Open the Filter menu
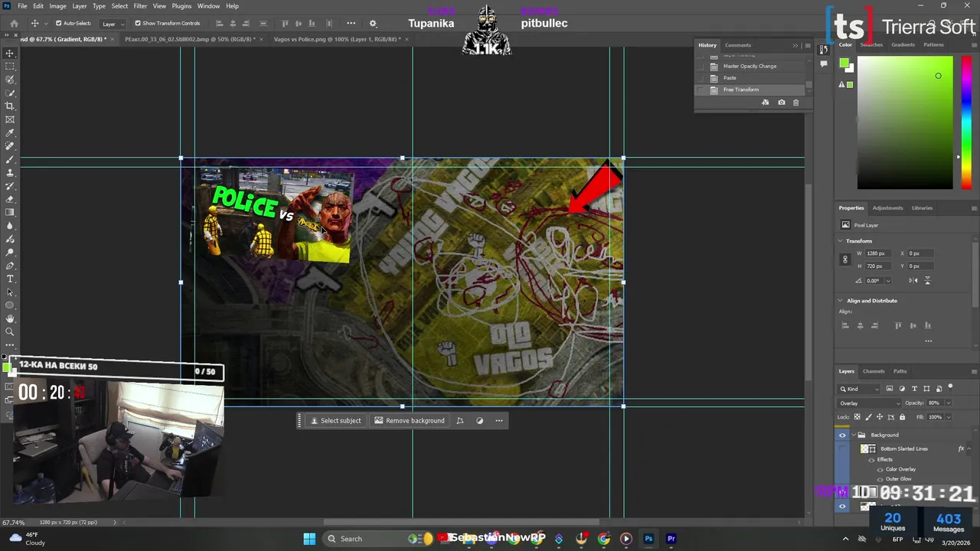This screenshot has height=551, width=980. tap(140, 6)
